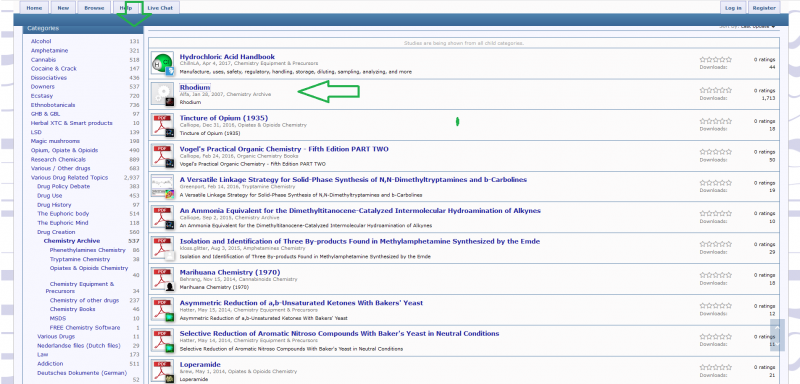Viewport: 800px width, 384px height.
Task: Click the Hydrochloric Acid Handbook file icon
Action: 163,64
